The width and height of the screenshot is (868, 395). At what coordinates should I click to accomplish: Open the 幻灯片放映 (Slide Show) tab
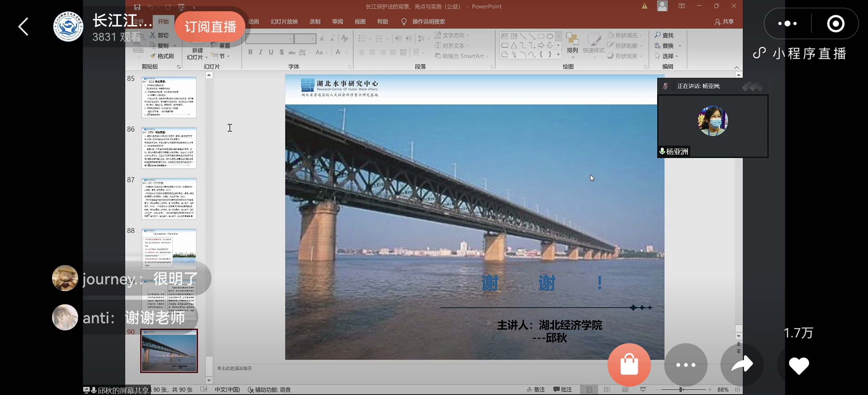[x=284, y=21]
